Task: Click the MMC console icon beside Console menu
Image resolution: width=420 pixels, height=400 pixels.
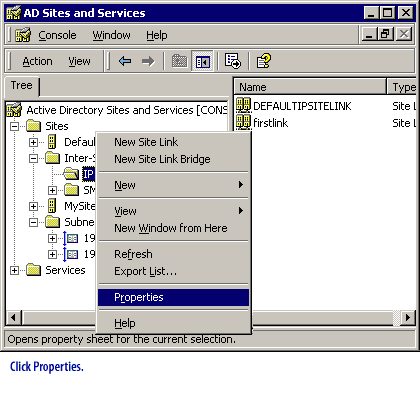Action: 23,35
